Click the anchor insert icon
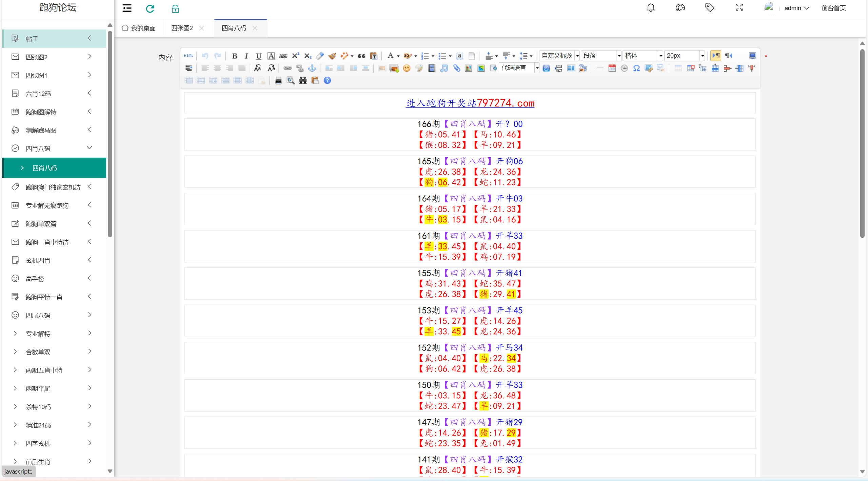868x481 pixels. click(312, 68)
